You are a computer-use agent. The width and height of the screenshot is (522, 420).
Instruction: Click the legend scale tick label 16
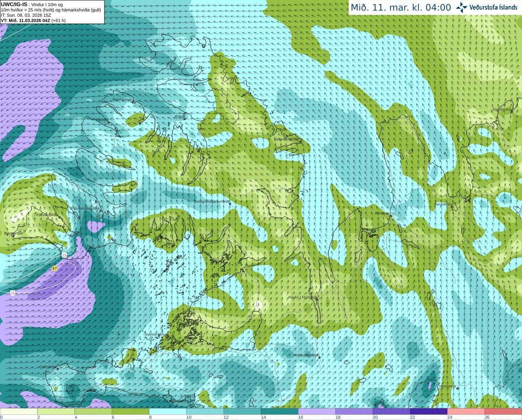[x=301, y=417]
